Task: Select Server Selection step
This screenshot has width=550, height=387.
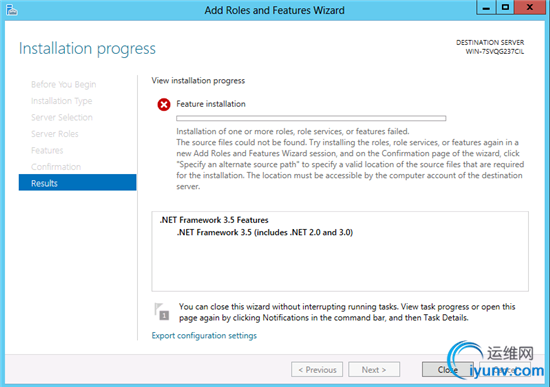Action: click(x=62, y=118)
